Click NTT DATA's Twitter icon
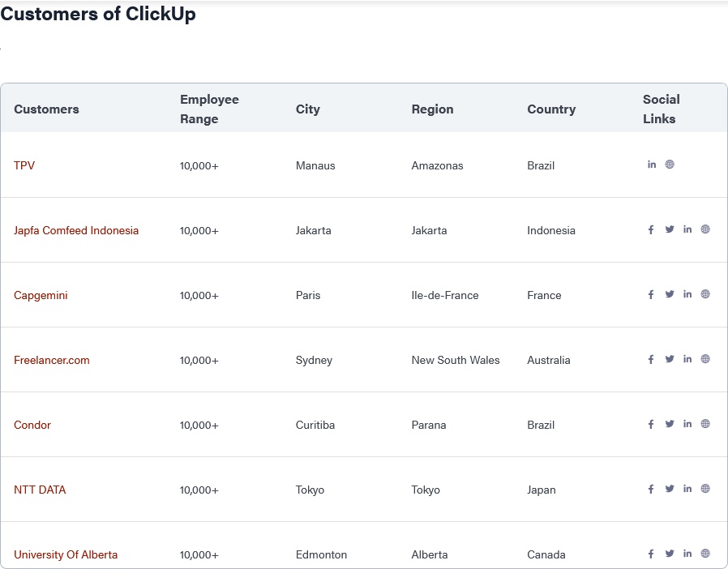This screenshot has width=728, height=569. pyautogui.click(x=670, y=489)
